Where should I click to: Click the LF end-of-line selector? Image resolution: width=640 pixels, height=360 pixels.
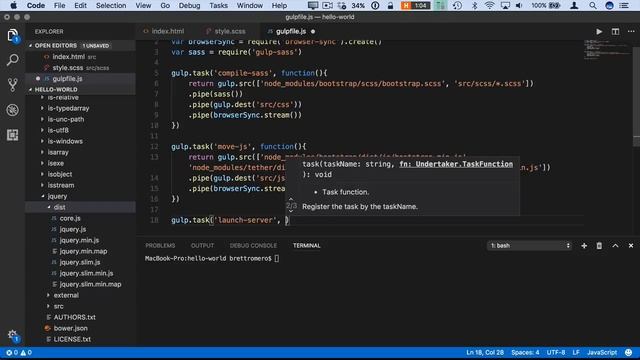[576, 353]
